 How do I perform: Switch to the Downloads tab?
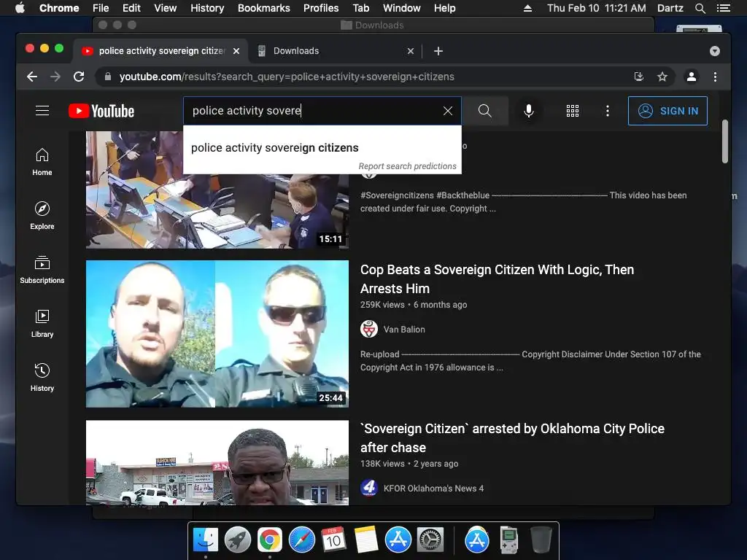(333, 51)
